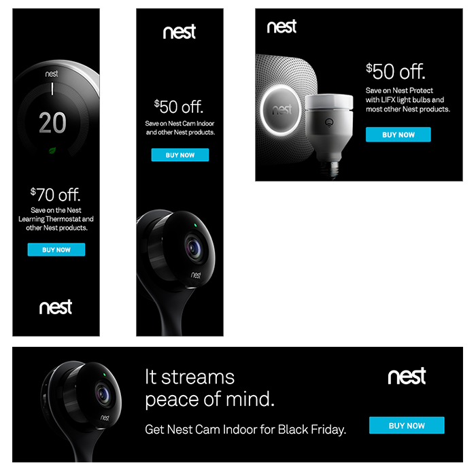This screenshot has width=476, height=476.
Task: Click $50 off headline in Nest Cam ad
Action: (x=178, y=107)
